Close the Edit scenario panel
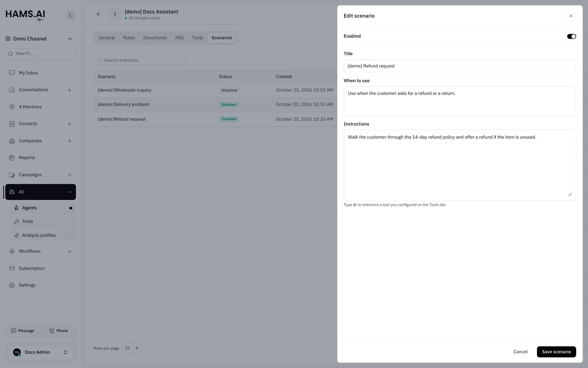Image resolution: width=588 pixels, height=368 pixels. coord(571,16)
